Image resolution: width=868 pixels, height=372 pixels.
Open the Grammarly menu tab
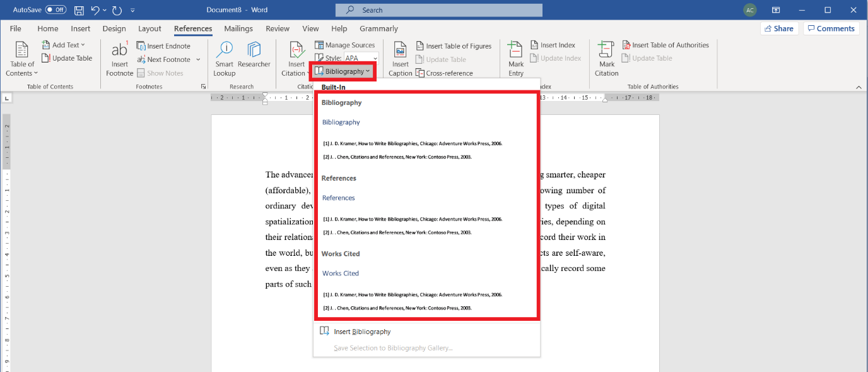(378, 28)
